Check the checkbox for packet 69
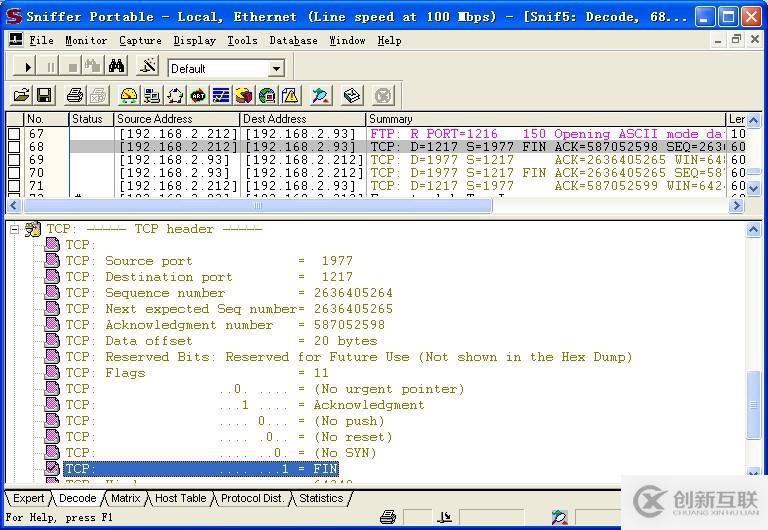The height and width of the screenshot is (530, 768). 14,160
